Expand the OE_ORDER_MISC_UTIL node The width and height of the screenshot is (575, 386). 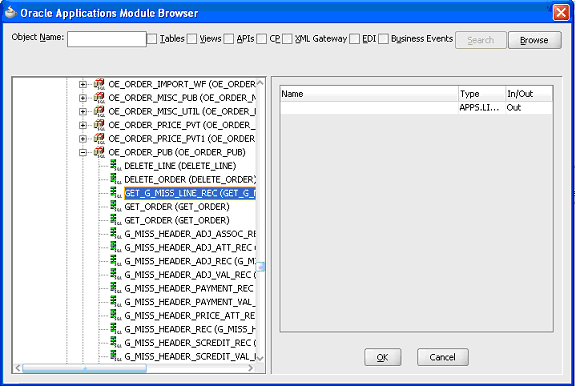click(x=83, y=112)
